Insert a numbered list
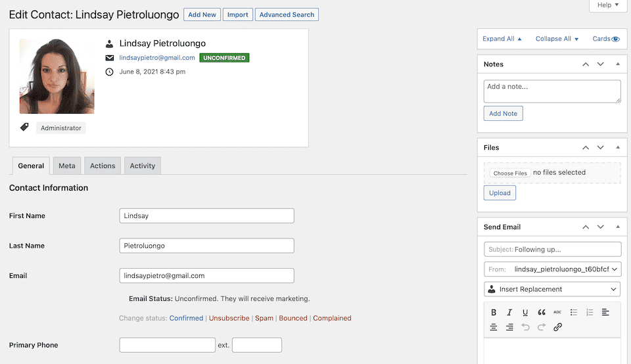Viewport: 631px width, 364px height. [x=590, y=313]
